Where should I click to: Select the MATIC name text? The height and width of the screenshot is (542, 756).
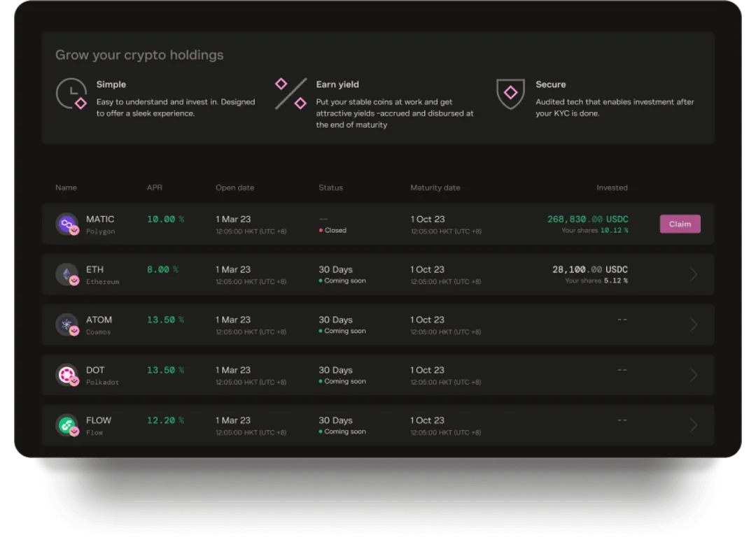click(100, 219)
